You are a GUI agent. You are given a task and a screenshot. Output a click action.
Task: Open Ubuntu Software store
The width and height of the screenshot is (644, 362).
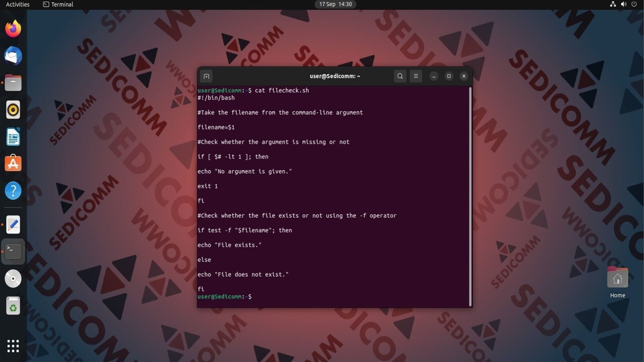(13, 164)
